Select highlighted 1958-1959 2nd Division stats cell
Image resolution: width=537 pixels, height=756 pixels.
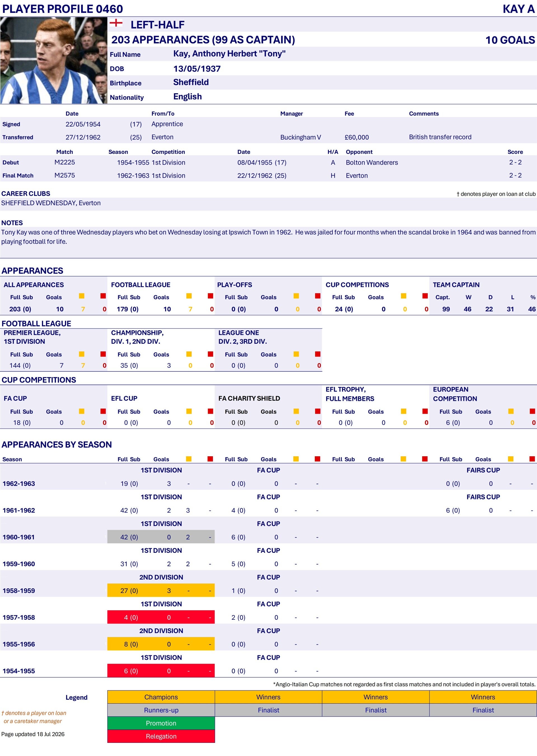point(161,590)
